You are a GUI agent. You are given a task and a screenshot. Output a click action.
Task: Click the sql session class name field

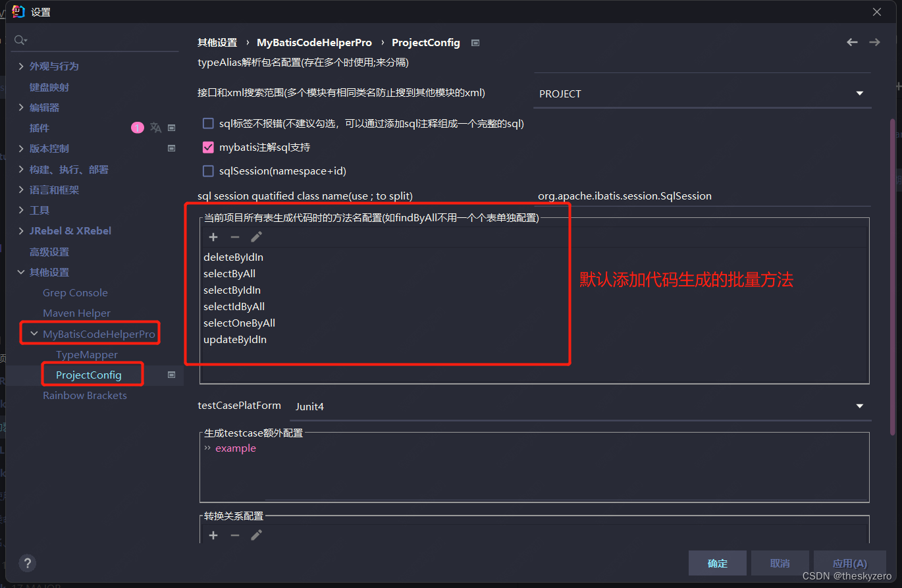click(702, 196)
